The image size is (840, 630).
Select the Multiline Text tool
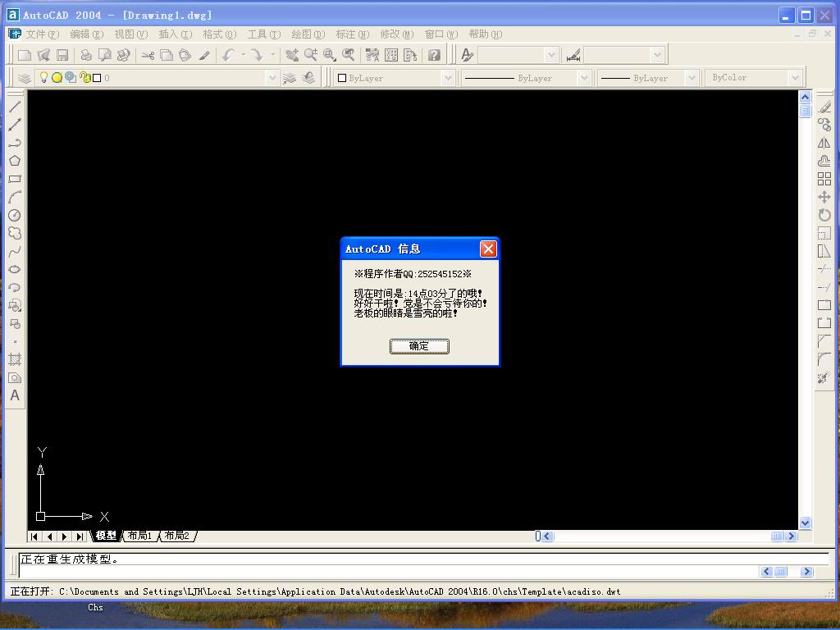click(x=15, y=395)
